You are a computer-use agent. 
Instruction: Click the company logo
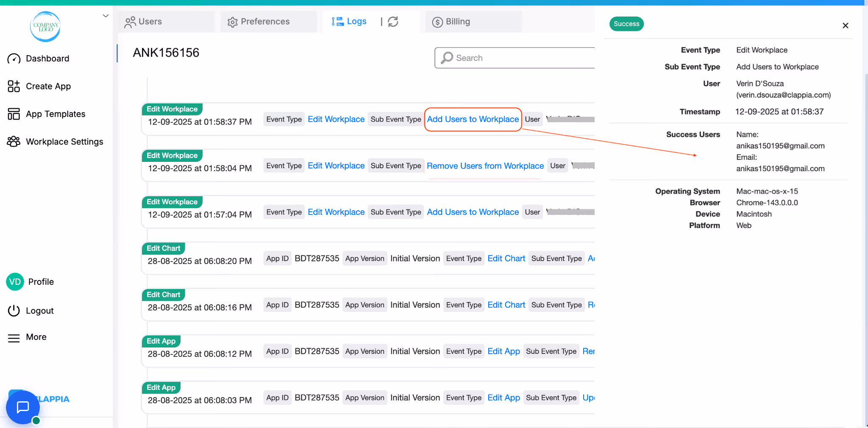tap(45, 26)
